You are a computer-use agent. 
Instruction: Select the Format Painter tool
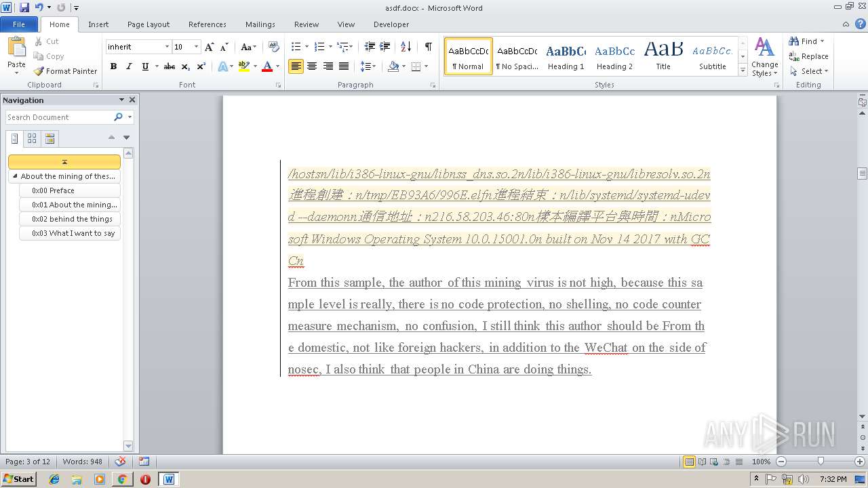[65, 71]
